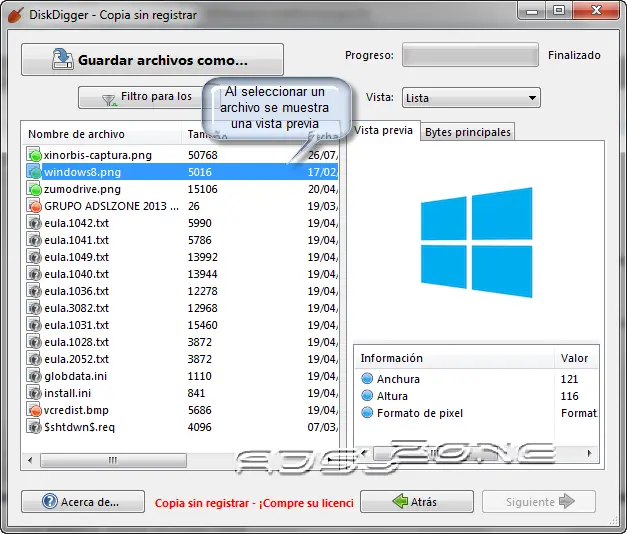
Task: Click the size value 15106
Action: pyautogui.click(x=203, y=189)
